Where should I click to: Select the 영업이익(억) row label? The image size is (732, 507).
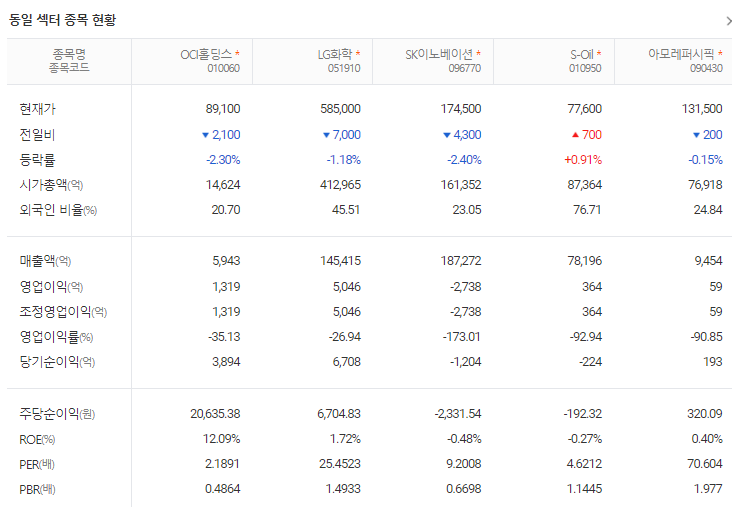tap(51, 286)
